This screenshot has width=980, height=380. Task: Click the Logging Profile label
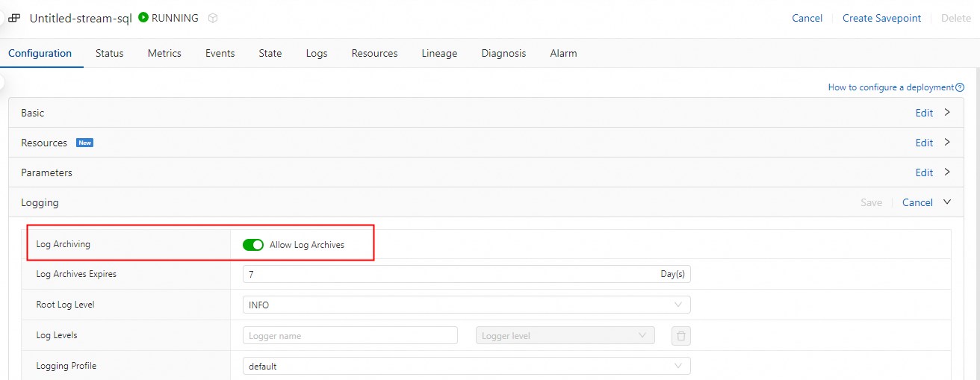66,366
